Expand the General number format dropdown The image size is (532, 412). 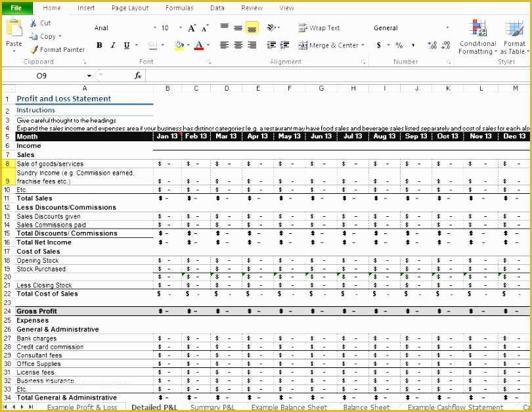pyautogui.click(x=447, y=28)
